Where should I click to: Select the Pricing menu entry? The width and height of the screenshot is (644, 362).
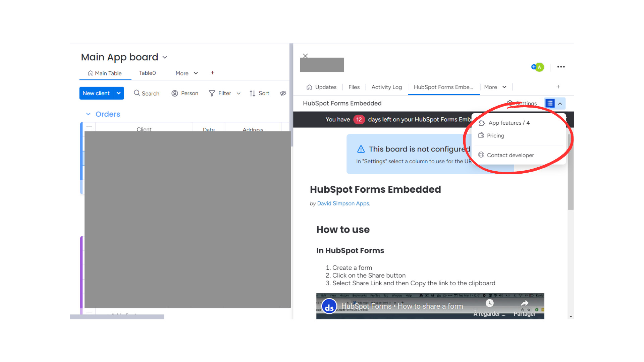point(495,135)
